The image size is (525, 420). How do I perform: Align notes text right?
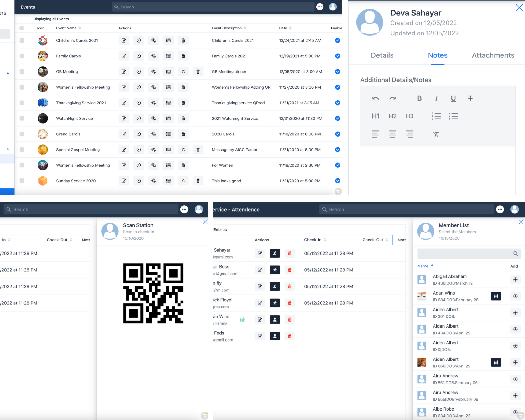click(409, 134)
